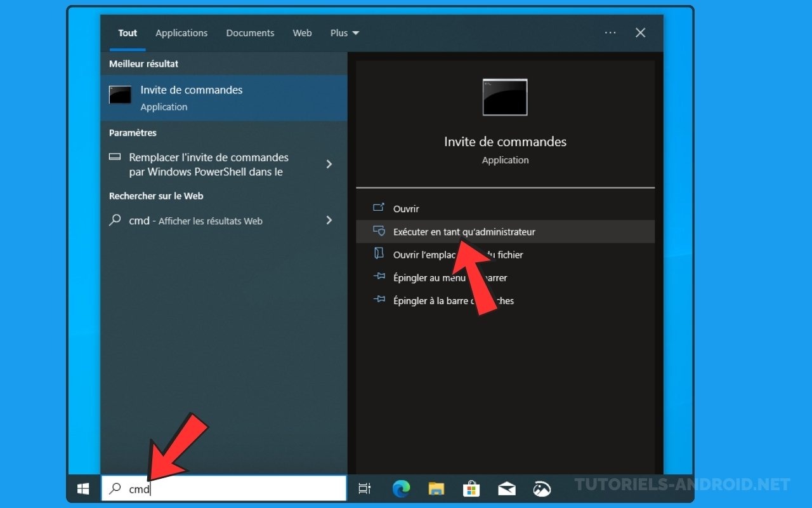The width and height of the screenshot is (812, 508).
Task: Click the Paramètres section heading
Action: tap(133, 133)
